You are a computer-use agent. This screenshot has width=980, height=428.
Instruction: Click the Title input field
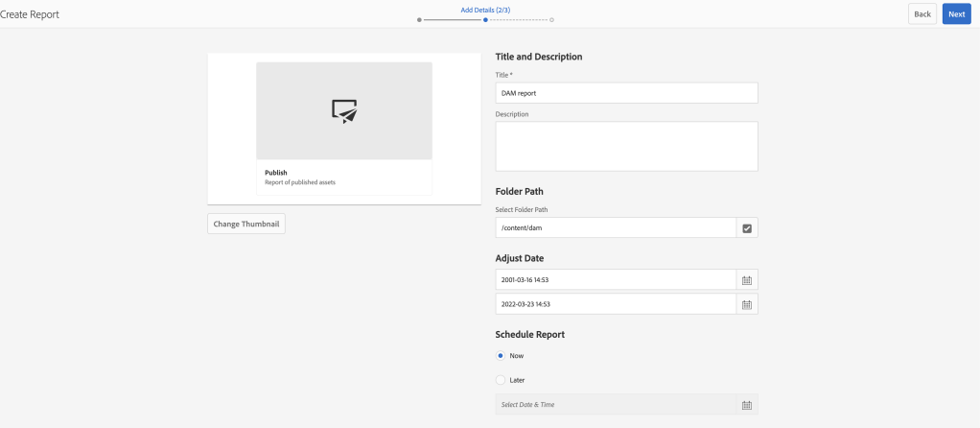[626, 93]
